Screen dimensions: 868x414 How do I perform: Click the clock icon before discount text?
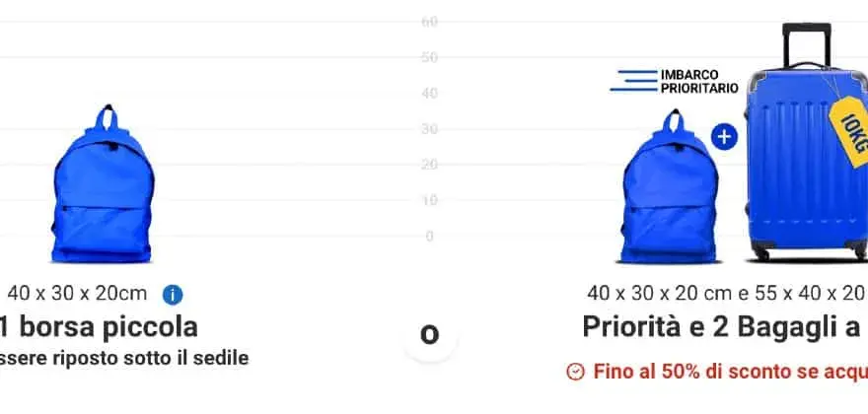pos(576,372)
